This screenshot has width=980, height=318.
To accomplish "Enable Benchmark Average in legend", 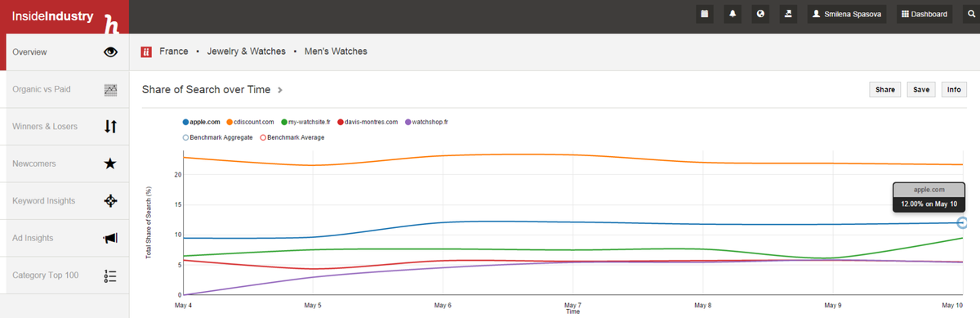I will click(292, 137).
